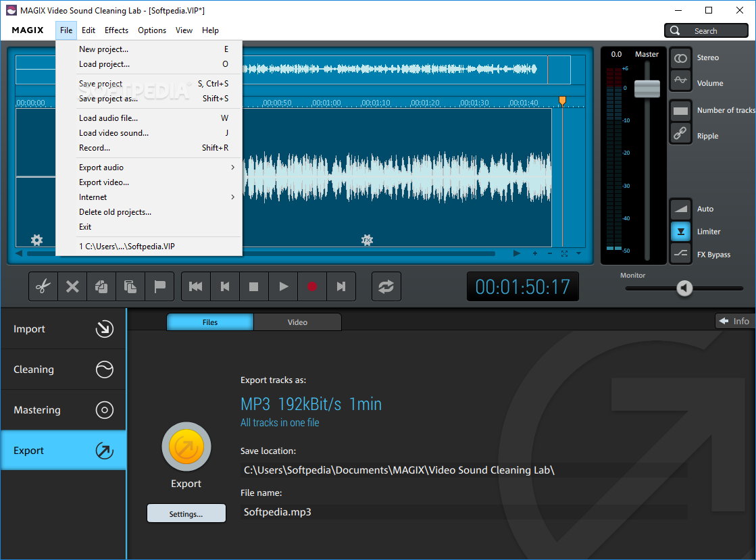Screen dimensions: 756x560
Task: Stop playback
Action: click(x=253, y=286)
